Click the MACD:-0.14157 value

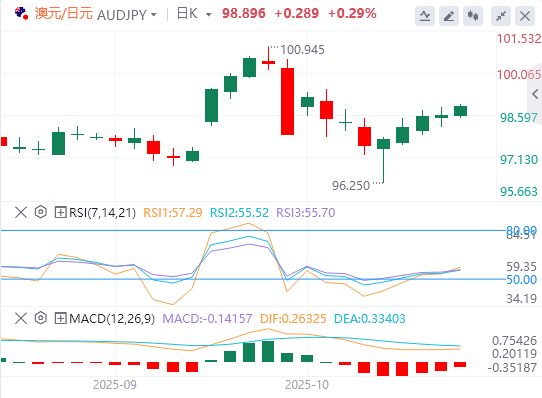pos(207,319)
